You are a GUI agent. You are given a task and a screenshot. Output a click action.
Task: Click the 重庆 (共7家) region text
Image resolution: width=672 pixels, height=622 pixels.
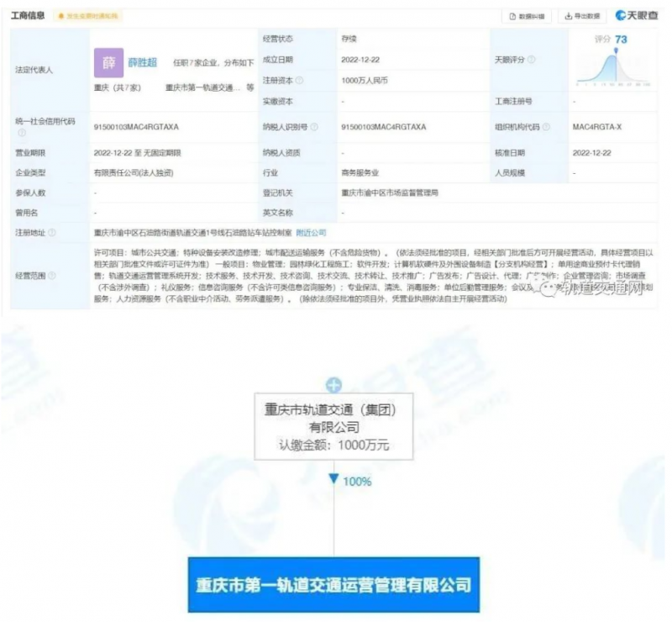point(118,87)
